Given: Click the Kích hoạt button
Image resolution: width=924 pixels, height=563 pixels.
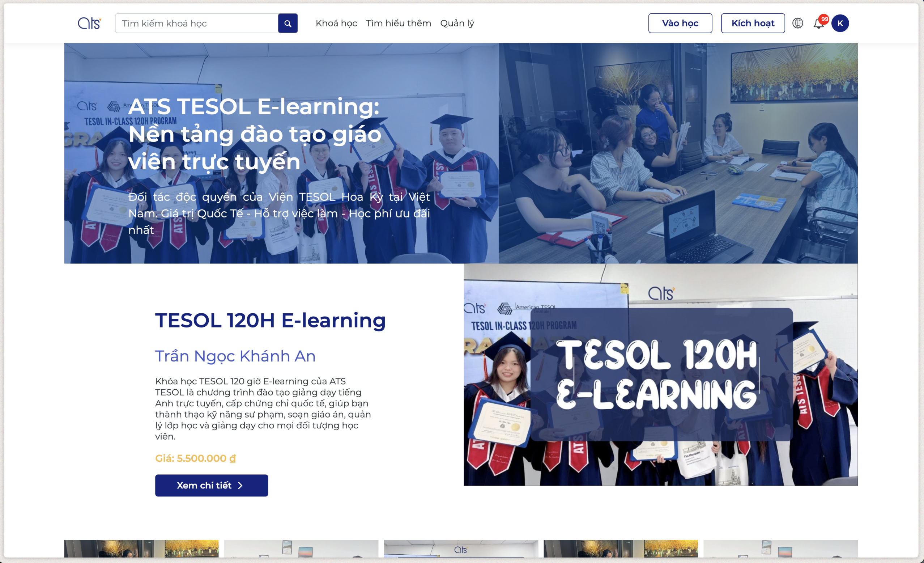Looking at the screenshot, I should tap(753, 23).
